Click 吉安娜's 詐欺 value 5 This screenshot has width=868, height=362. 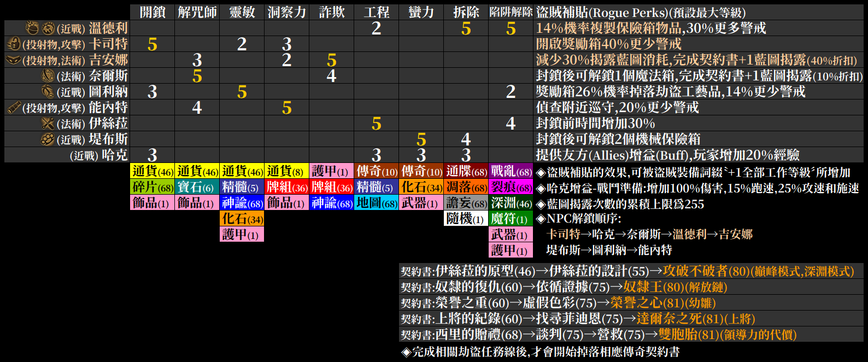(x=332, y=60)
